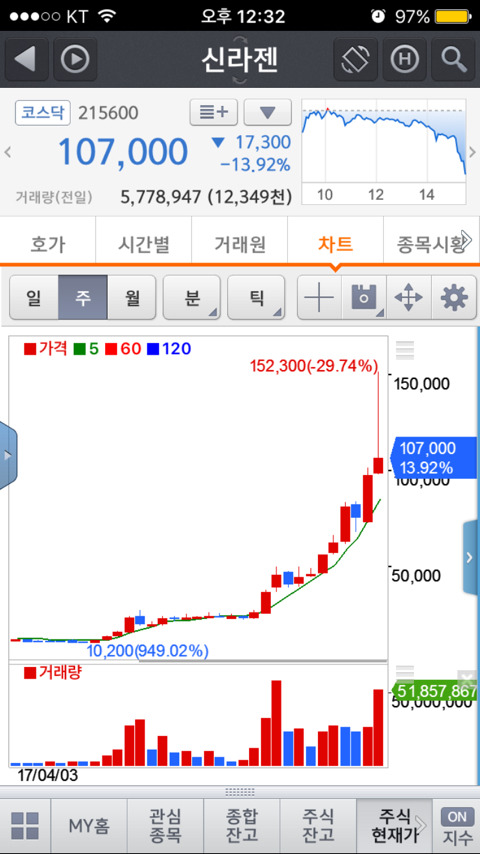Tap the 거래량 volume legend

point(53,673)
